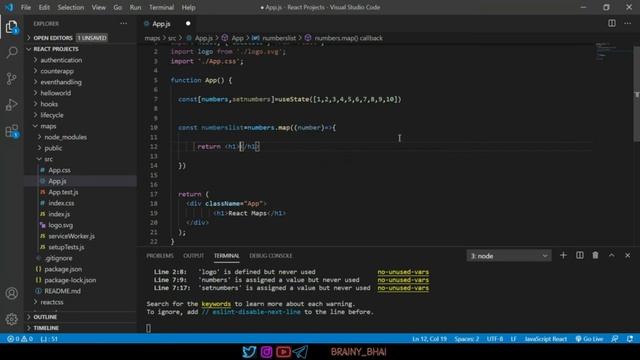Click the Explorer more actions ellipsis
This screenshot has width=640, height=360.
click(x=123, y=24)
